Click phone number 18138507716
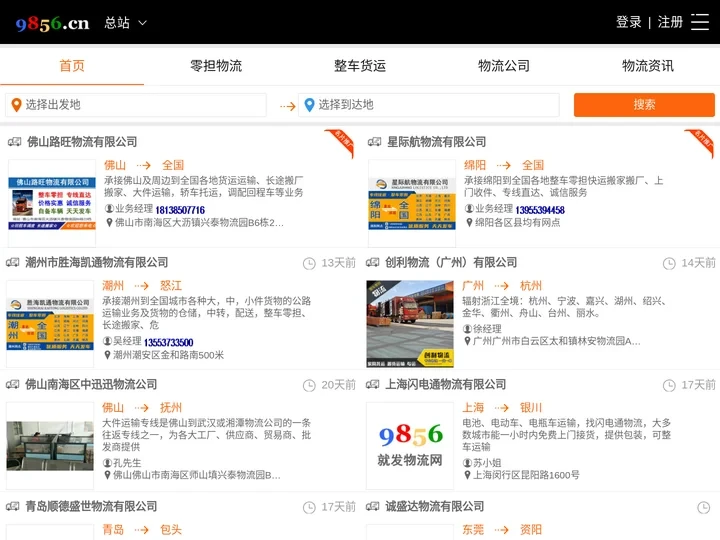The width and height of the screenshot is (720, 540). [x=180, y=210]
